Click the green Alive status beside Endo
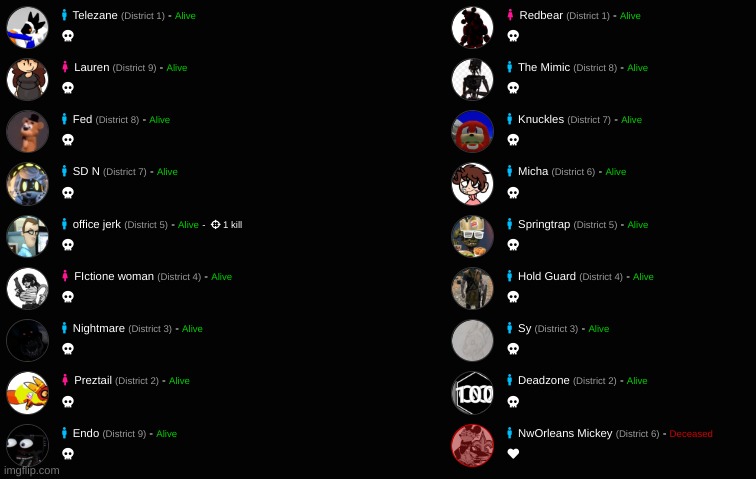 (x=166, y=434)
